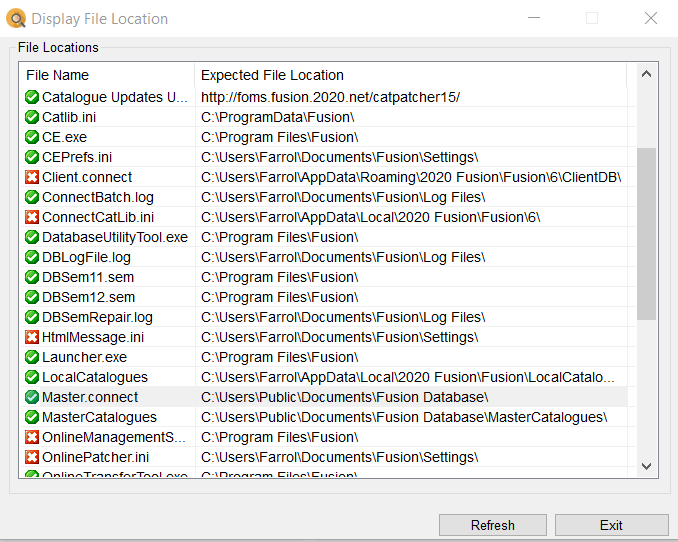Click the green check icon beside Catalogue Updates
The height and width of the screenshot is (542, 678).
click(x=32, y=97)
